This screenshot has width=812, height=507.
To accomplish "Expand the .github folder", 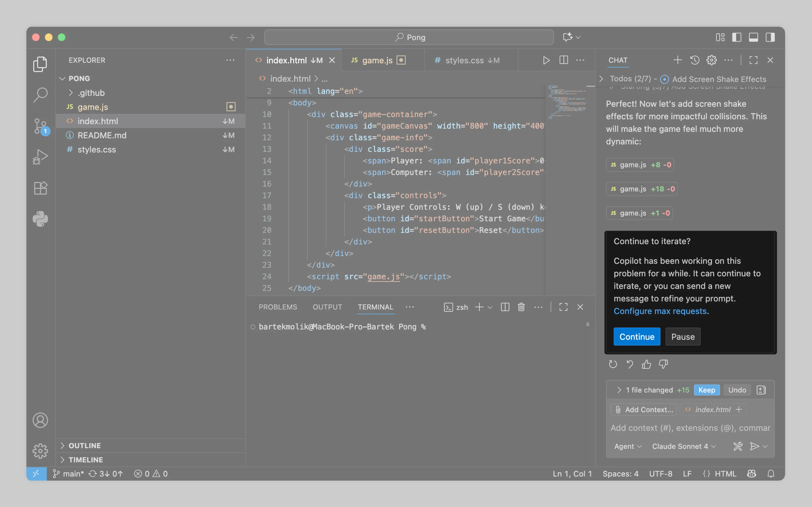I will tap(91, 93).
